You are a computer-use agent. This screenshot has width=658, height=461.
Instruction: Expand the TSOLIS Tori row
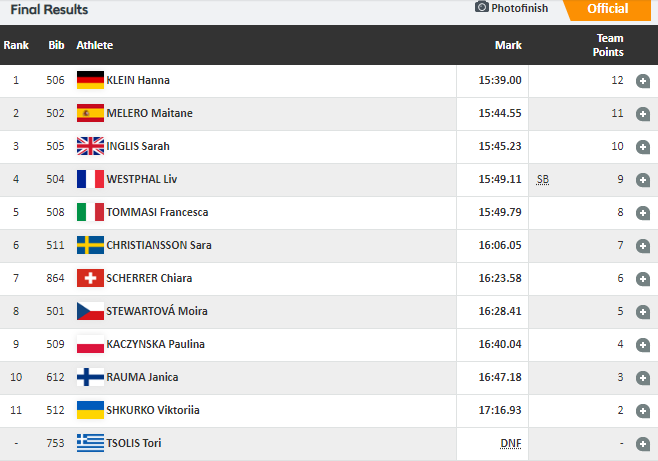coord(642,444)
